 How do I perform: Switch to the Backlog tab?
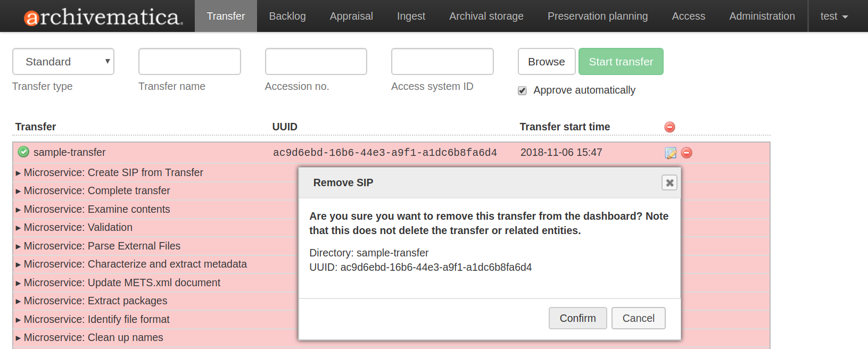coord(287,16)
